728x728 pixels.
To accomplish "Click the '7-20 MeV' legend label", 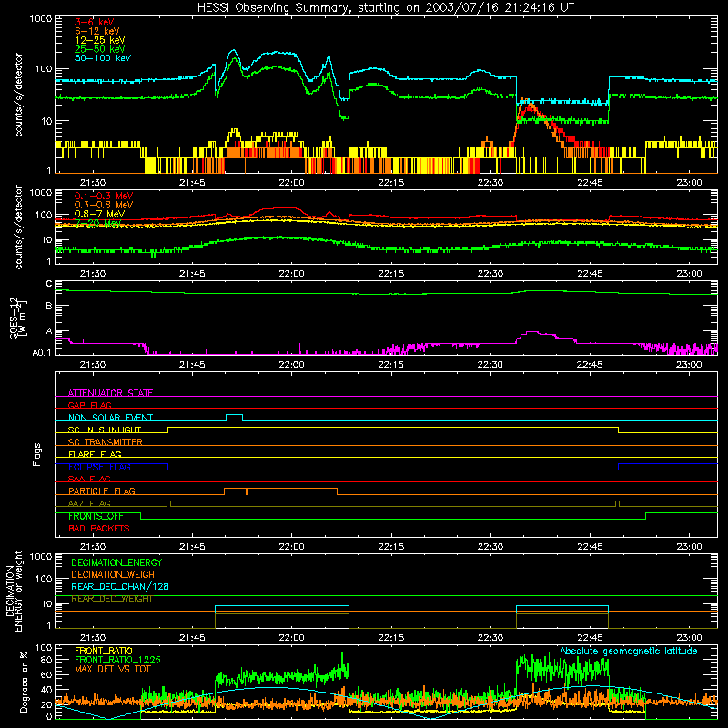I will [98, 223].
